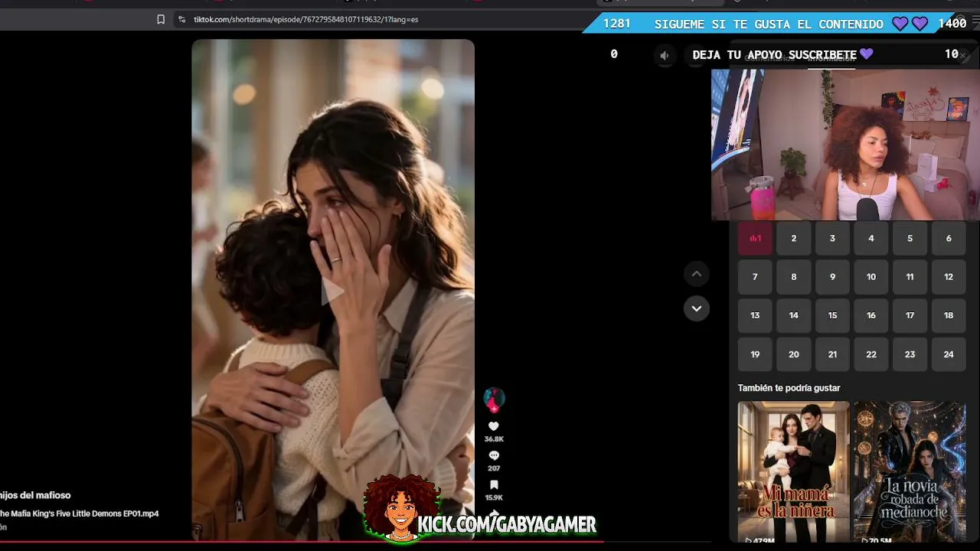
Task: Click the 36.8K likes count
Action: point(494,439)
